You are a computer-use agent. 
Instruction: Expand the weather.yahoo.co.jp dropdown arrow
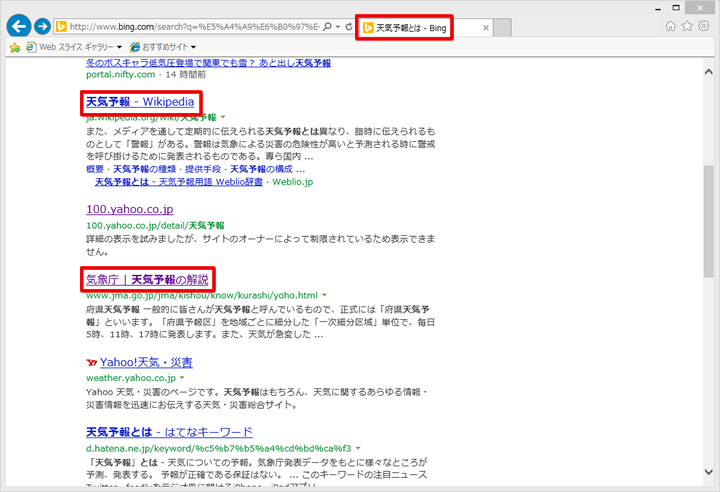pos(182,378)
